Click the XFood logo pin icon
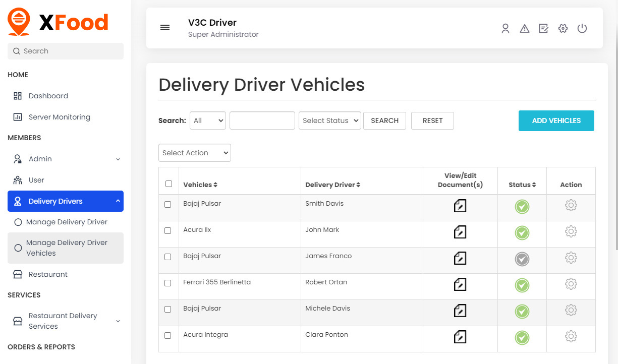 pyautogui.click(x=19, y=21)
